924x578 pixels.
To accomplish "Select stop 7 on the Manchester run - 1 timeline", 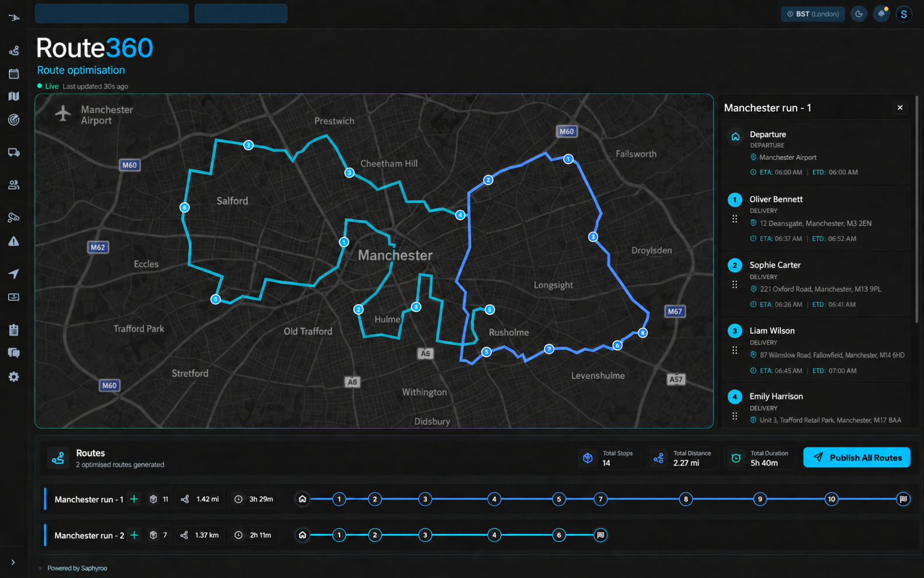I will click(601, 499).
